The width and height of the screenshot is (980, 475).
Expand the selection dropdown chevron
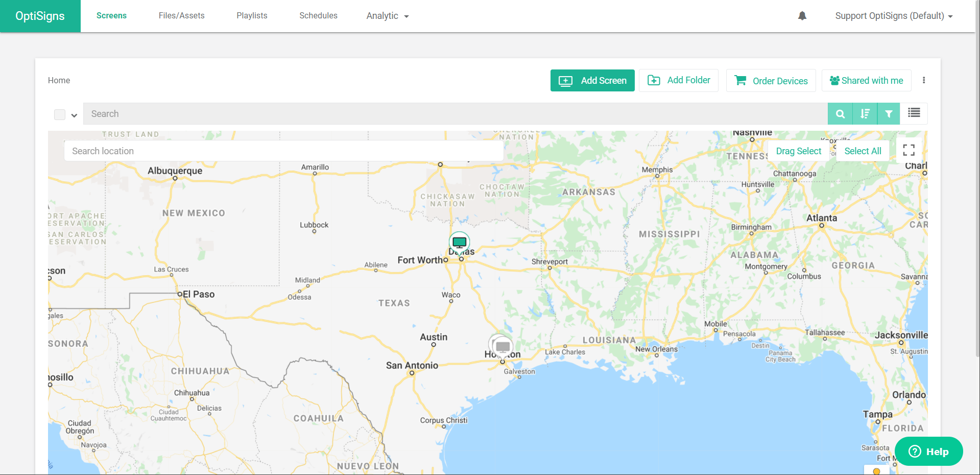[x=74, y=115]
